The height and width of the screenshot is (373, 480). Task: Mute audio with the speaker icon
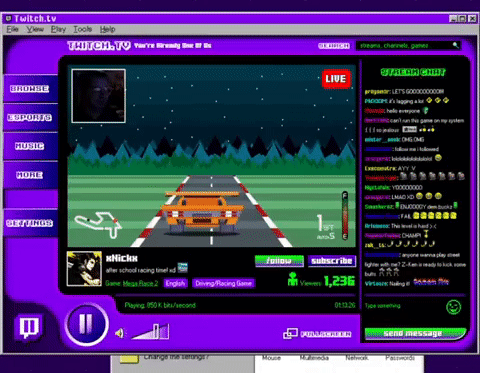pyautogui.click(x=120, y=333)
